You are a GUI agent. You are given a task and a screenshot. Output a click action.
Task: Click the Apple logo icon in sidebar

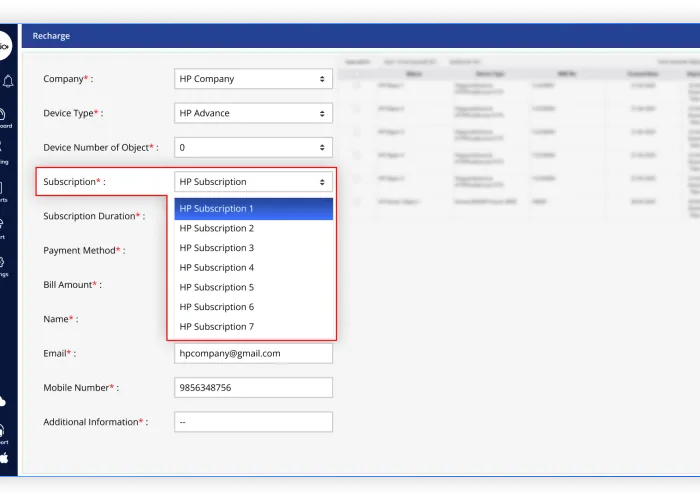point(4,458)
